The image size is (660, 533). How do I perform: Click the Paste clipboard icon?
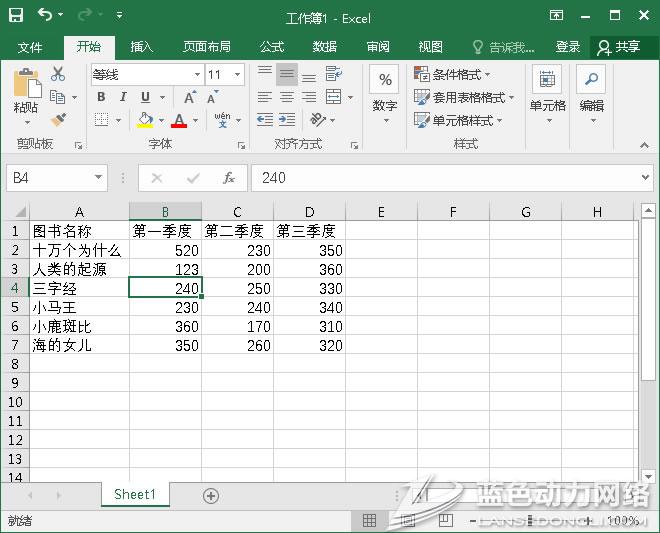click(x=26, y=86)
